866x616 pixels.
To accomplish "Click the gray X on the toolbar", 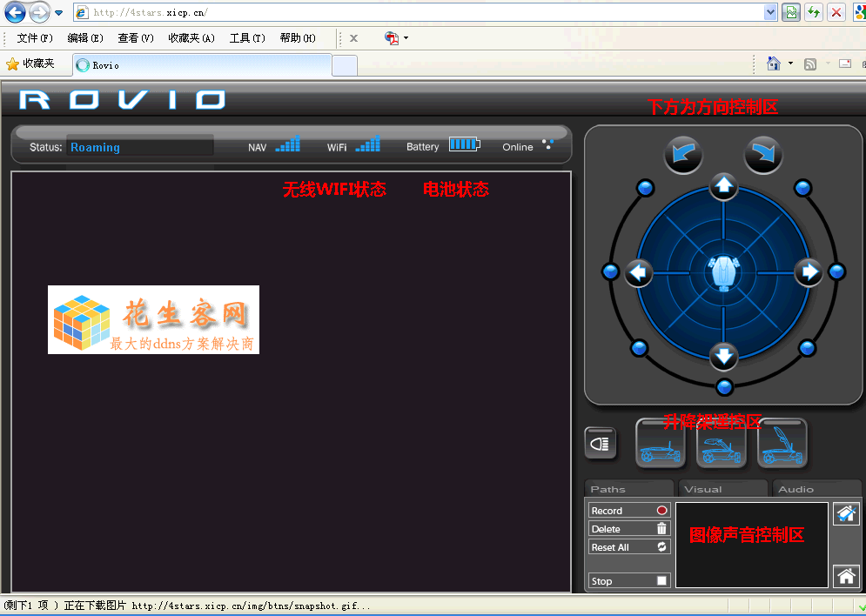I will point(354,38).
